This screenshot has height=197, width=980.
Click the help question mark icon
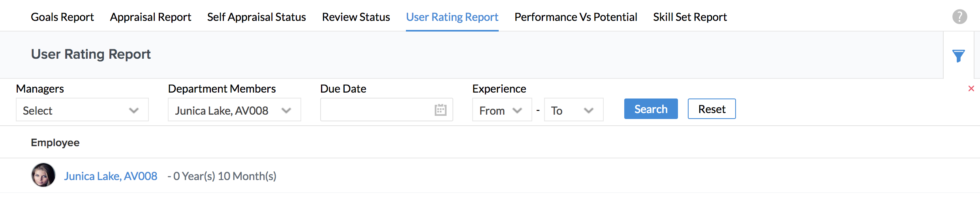coord(959,17)
